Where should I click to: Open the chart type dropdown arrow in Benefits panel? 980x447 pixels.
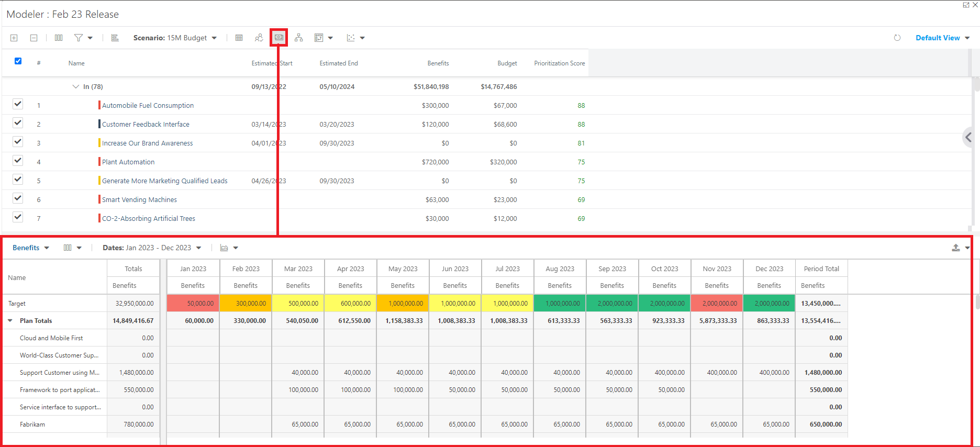click(236, 248)
